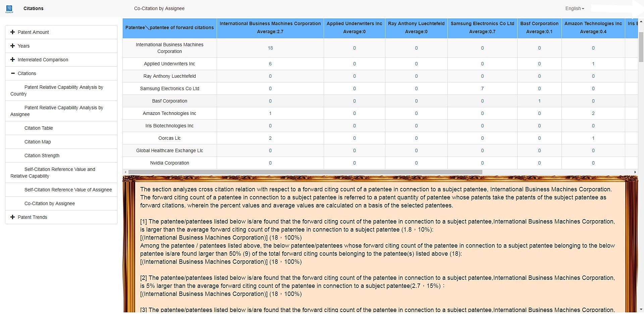Collapse the Citations section minus icon
Image resolution: width=644 pixels, height=314 pixels.
[x=13, y=73]
